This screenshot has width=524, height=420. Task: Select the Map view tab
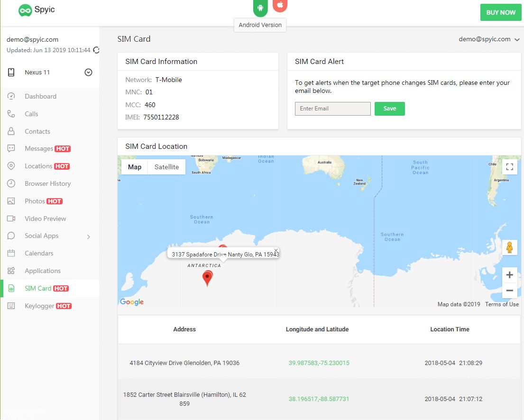pos(134,167)
